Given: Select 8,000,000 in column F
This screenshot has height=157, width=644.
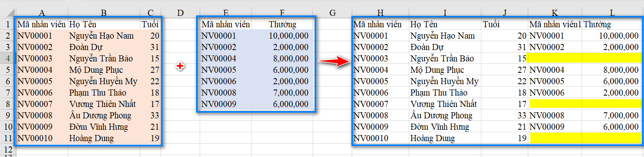Looking at the screenshot, I should pyautogui.click(x=291, y=59).
